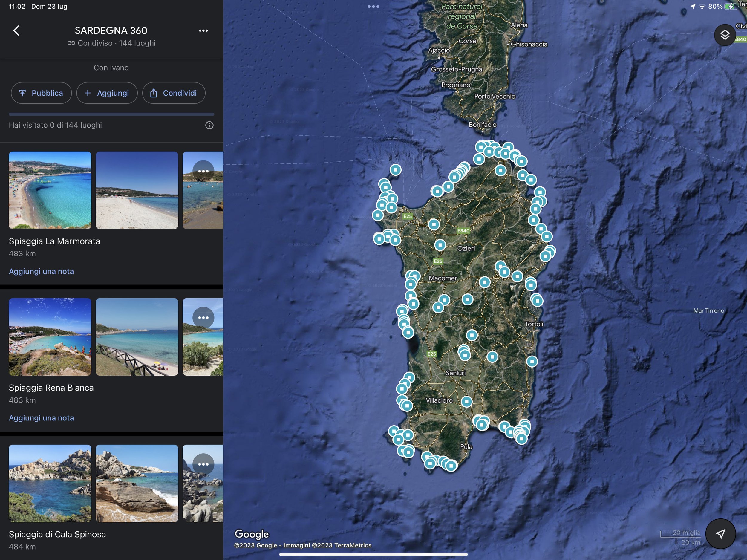The width and height of the screenshot is (747, 560).
Task: Tap the Ozieri label on the map
Action: point(466,248)
